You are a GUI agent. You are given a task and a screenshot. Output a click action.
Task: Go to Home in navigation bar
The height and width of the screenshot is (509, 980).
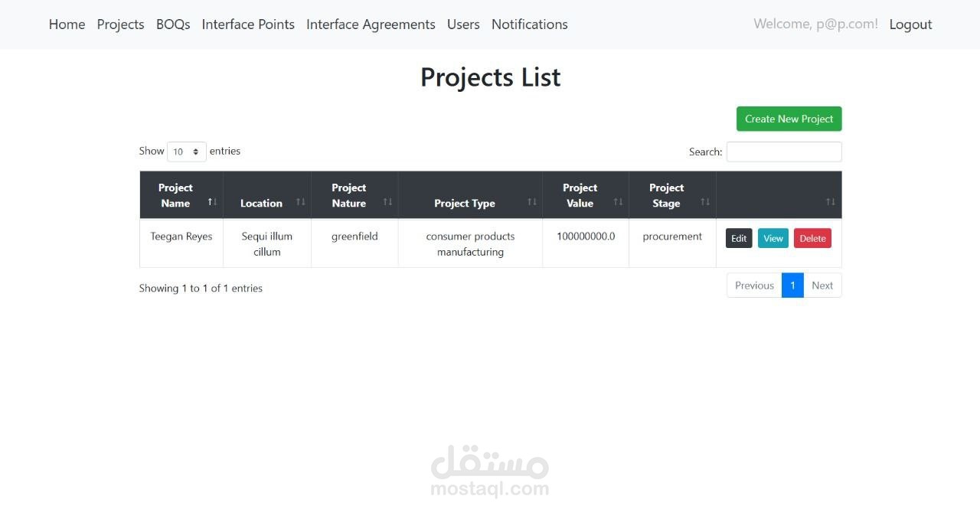pyautogui.click(x=67, y=24)
